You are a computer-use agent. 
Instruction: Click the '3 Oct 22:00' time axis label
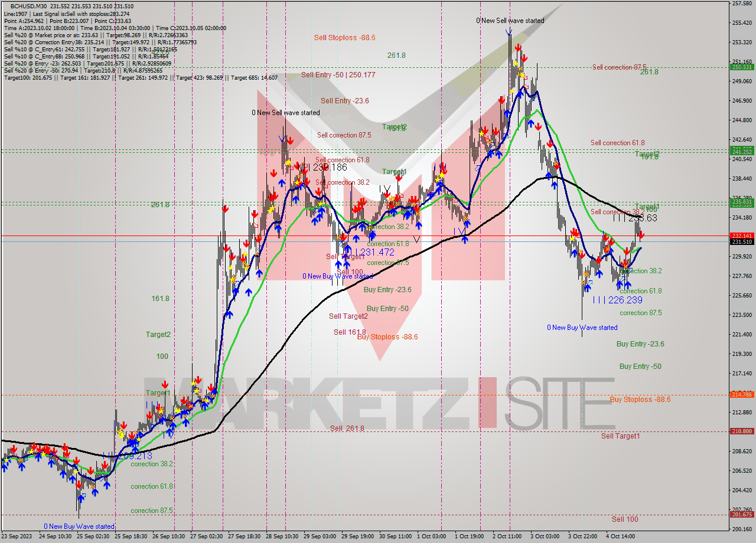[584, 537]
